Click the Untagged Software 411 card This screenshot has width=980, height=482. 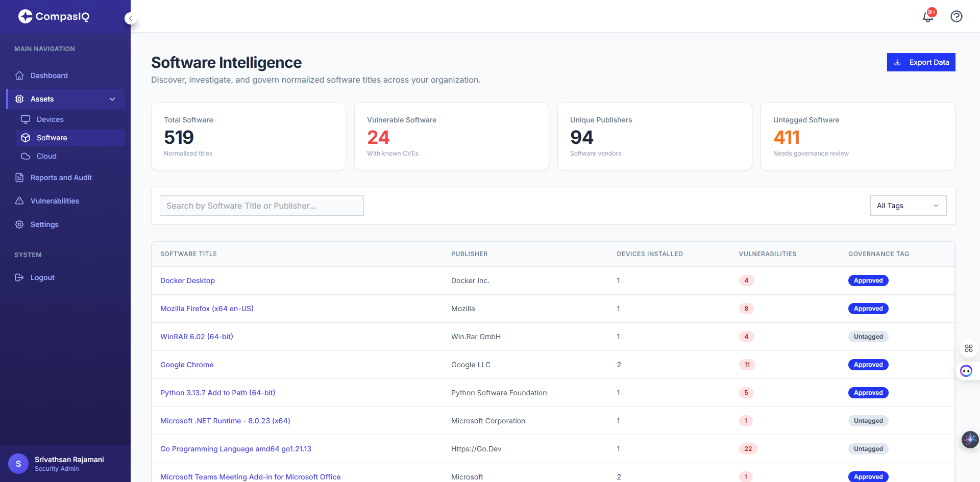point(857,136)
